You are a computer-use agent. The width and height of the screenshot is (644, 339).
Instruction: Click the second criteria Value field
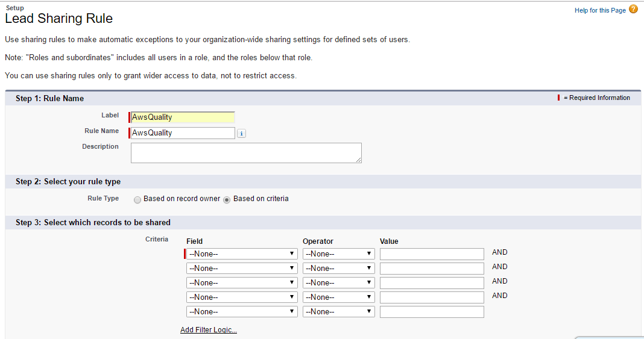[432, 268]
